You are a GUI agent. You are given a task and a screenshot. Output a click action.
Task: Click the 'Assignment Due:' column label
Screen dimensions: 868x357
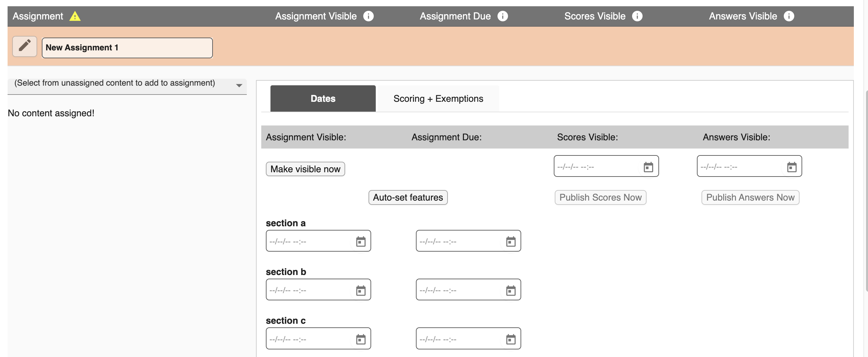446,137
